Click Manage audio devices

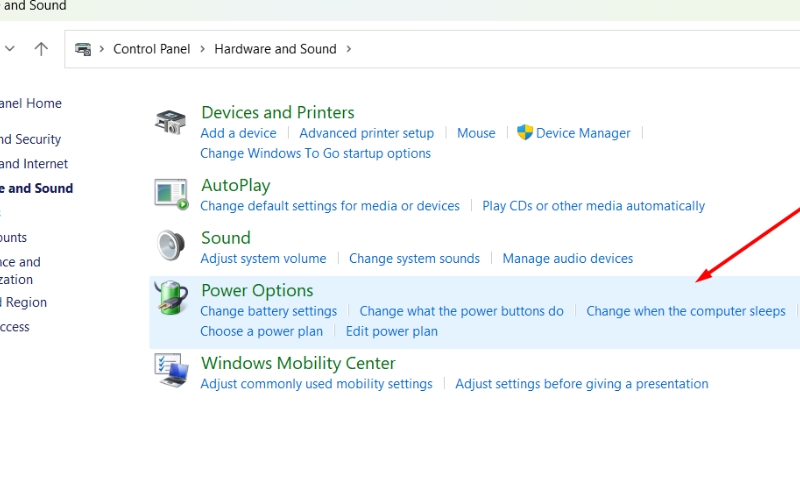coord(568,258)
